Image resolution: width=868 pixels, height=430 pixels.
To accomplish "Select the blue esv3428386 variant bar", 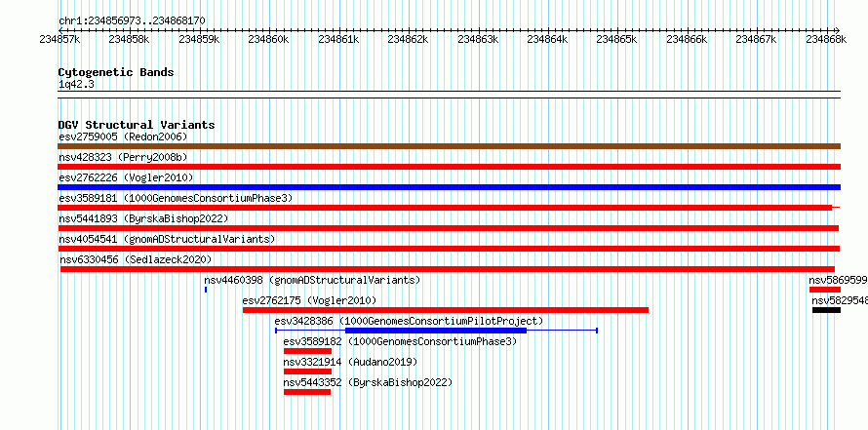I will click(436, 331).
